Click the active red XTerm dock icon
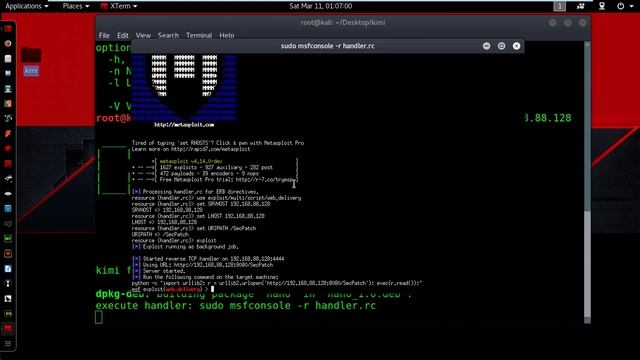The image size is (640, 360). point(8,328)
